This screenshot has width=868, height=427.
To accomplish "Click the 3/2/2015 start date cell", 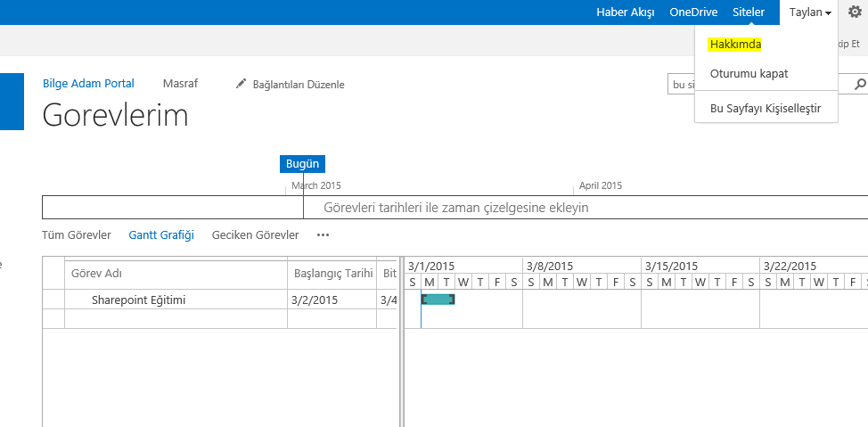I will (x=332, y=300).
